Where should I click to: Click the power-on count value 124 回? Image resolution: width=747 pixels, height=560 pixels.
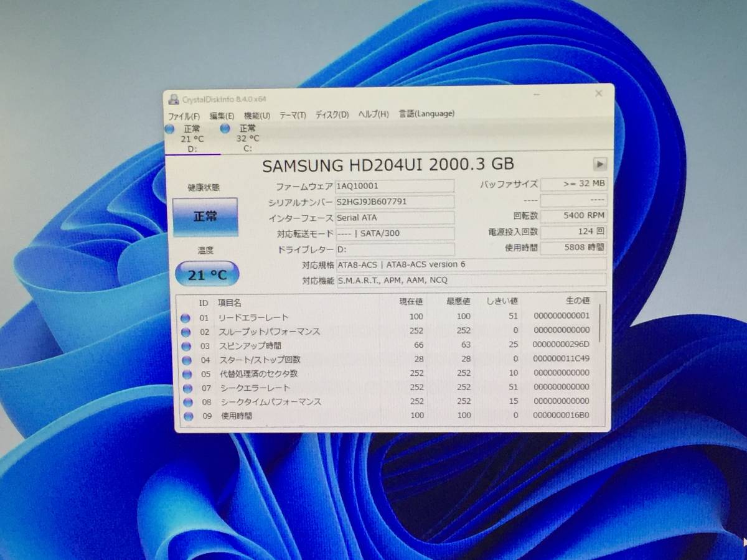573,232
